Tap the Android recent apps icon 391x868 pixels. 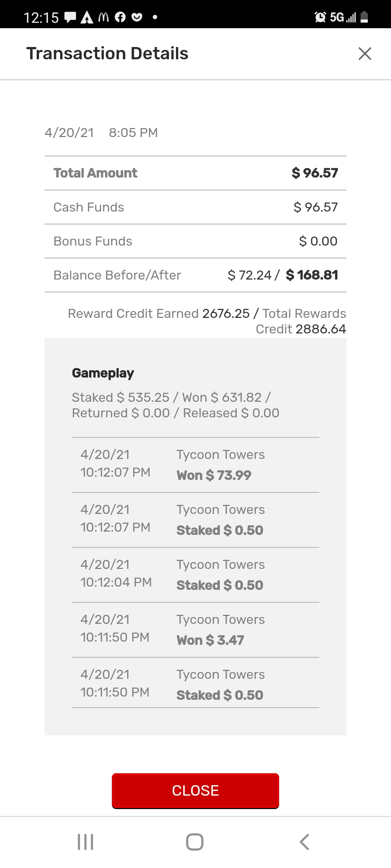85,842
